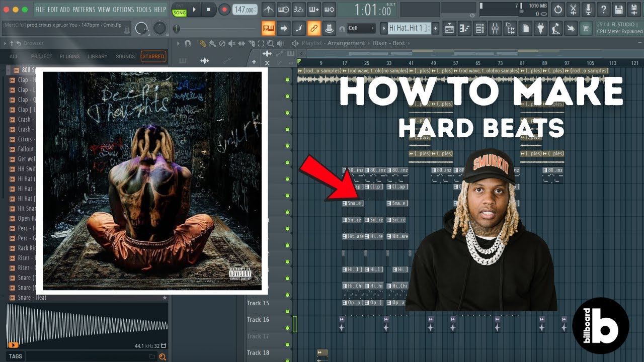Open the pattern selector arrow beside Hi Hat

coord(384,28)
